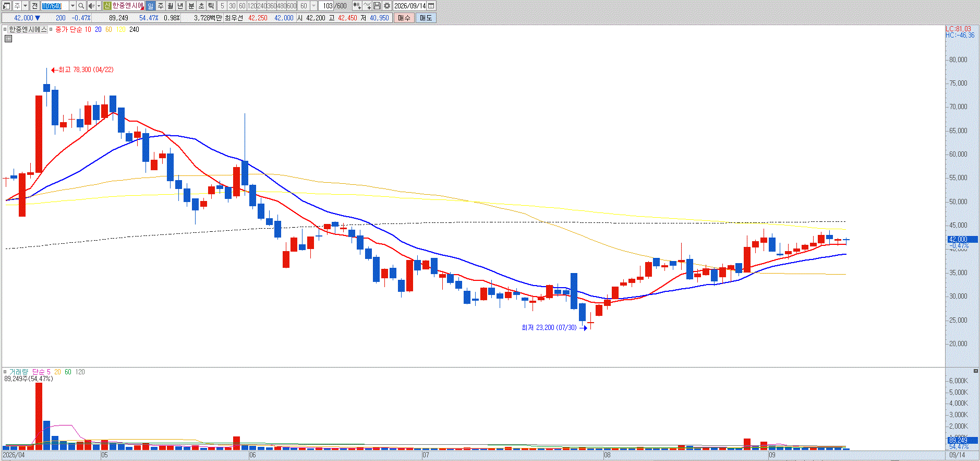Click the small square marker before 종가 단순
This screenshot has height=461, width=980.
pyautogui.click(x=51, y=30)
